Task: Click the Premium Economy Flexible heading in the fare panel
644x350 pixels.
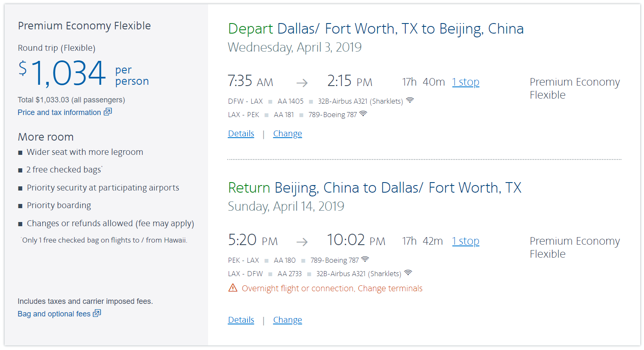Action: click(84, 26)
